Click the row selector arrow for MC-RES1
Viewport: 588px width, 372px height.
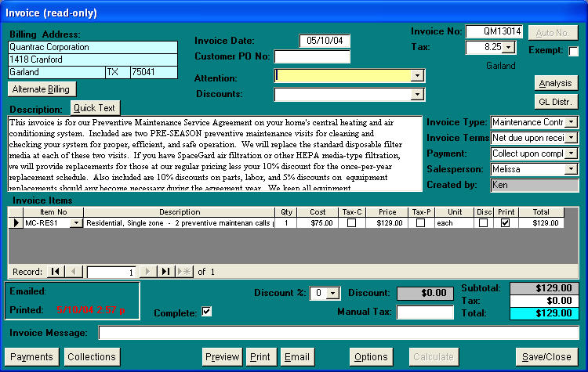[x=15, y=223]
